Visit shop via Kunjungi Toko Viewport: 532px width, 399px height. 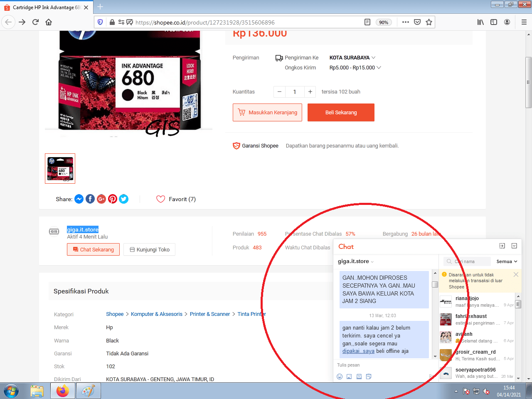[x=149, y=249]
